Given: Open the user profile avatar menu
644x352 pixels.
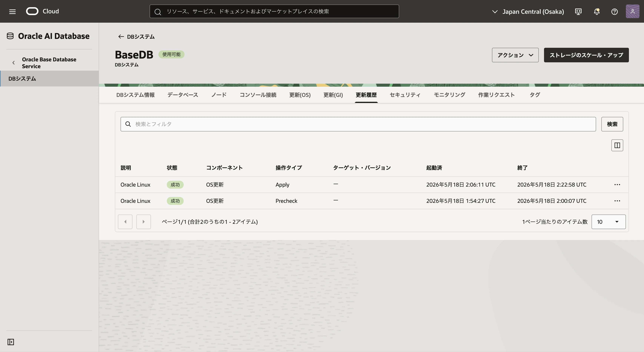Looking at the screenshot, I should (x=632, y=11).
